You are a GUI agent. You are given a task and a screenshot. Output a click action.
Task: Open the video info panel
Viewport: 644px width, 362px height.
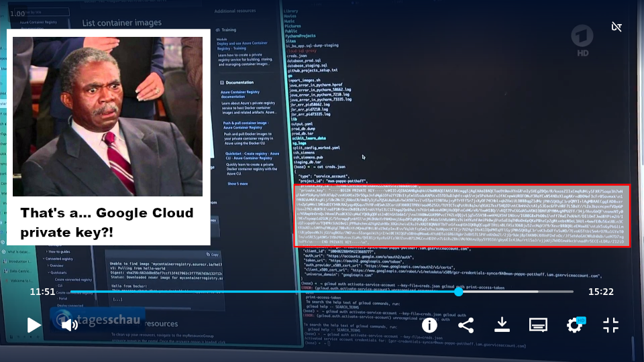click(x=429, y=325)
